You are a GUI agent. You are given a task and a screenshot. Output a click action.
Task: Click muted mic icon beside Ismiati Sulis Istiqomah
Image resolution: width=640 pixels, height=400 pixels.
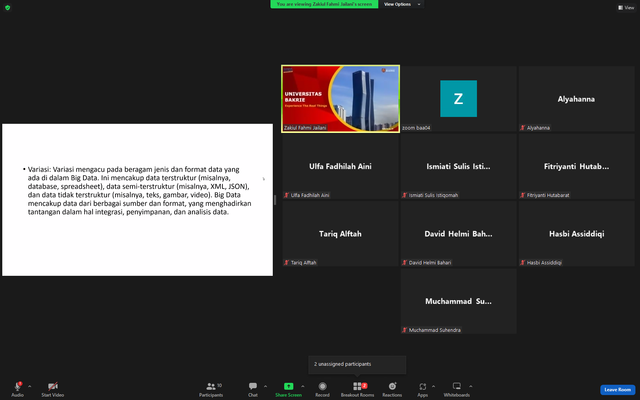(404, 195)
